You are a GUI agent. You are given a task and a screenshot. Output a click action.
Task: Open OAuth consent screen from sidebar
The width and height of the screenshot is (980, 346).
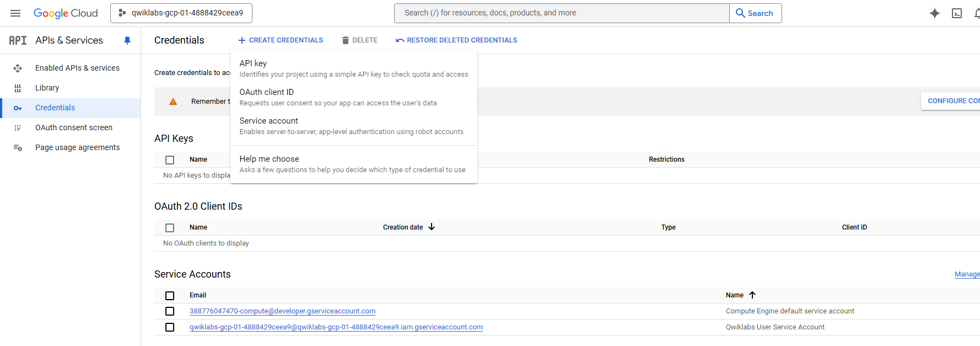(x=71, y=127)
